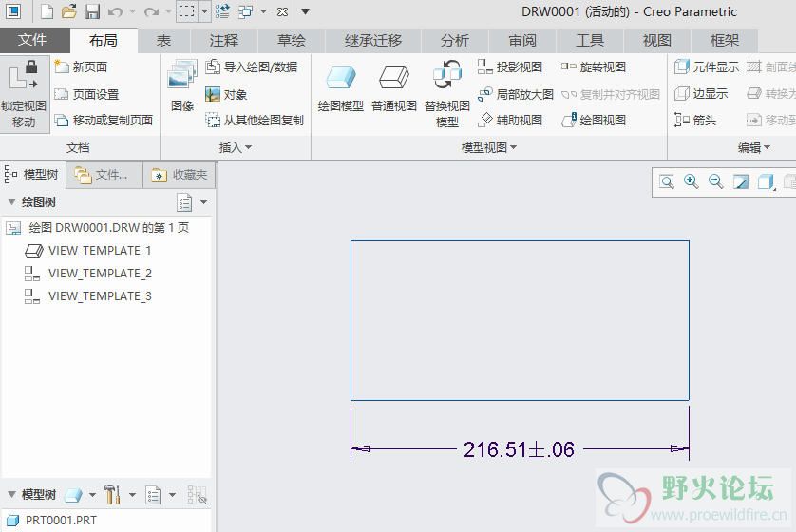796x532 pixels.
Task: Switch to the 审阅 ribbon tab
Action: [x=522, y=41]
